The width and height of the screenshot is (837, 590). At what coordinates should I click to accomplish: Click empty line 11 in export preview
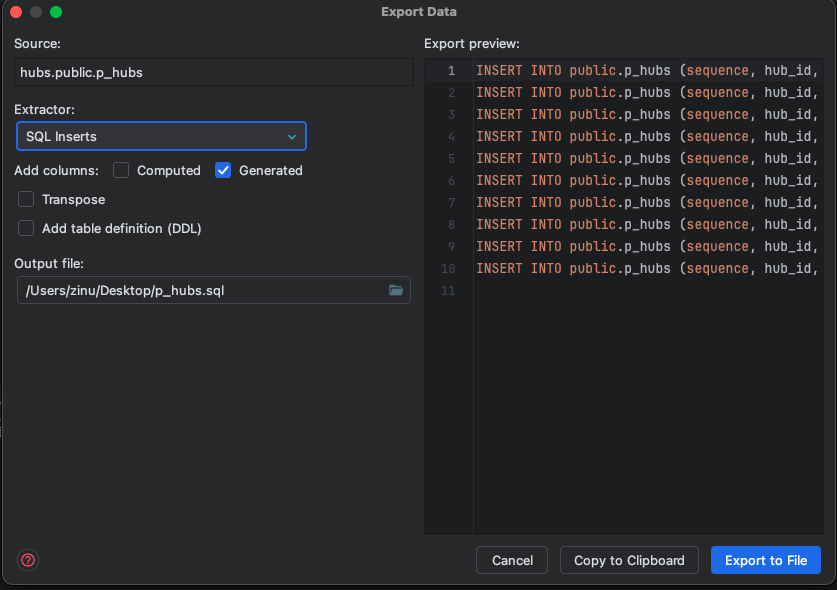[x=647, y=290]
